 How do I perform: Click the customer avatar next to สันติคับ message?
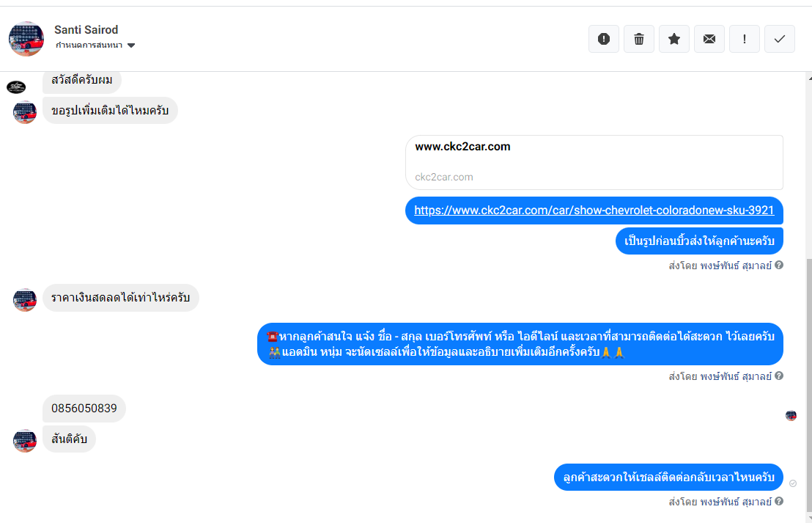tap(25, 441)
